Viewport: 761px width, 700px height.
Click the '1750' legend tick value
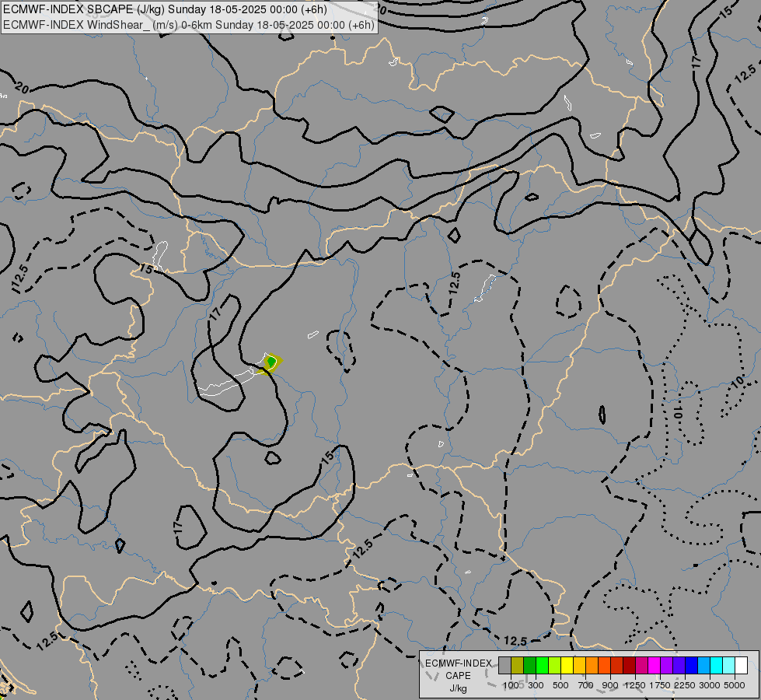pyautogui.click(x=660, y=685)
